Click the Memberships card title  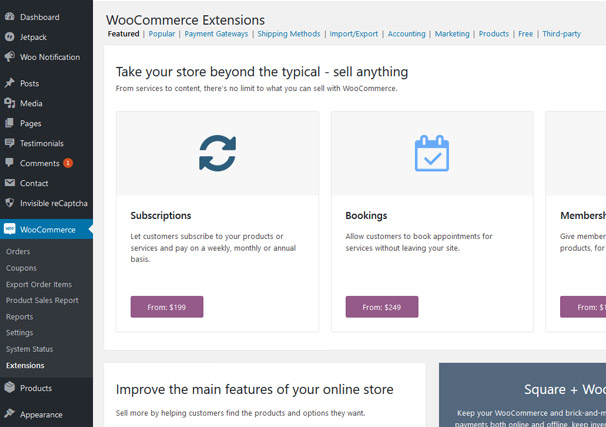tap(583, 216)
